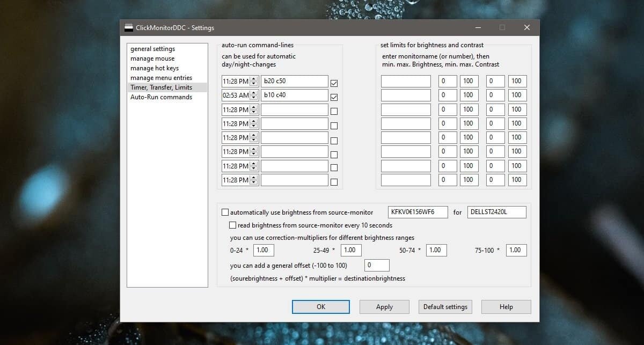Click the general offset input field
Viewport: 644px width, 345px height.
coord(377,265)
